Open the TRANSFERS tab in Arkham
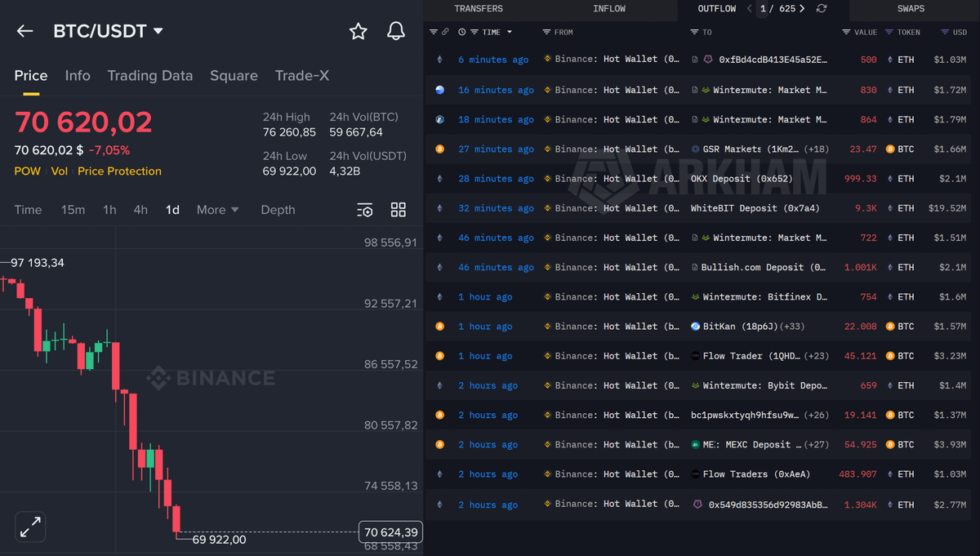This screenshot has height=556, width=980. (x=479, y=9)
